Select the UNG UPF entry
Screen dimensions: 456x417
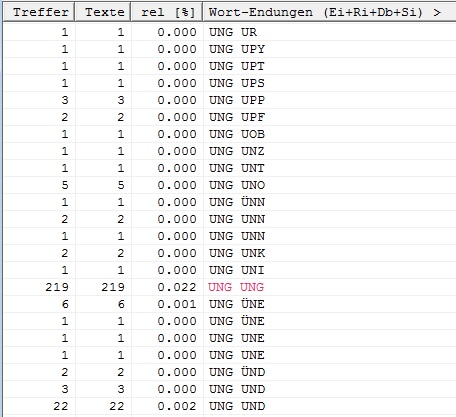click(237, 117)
